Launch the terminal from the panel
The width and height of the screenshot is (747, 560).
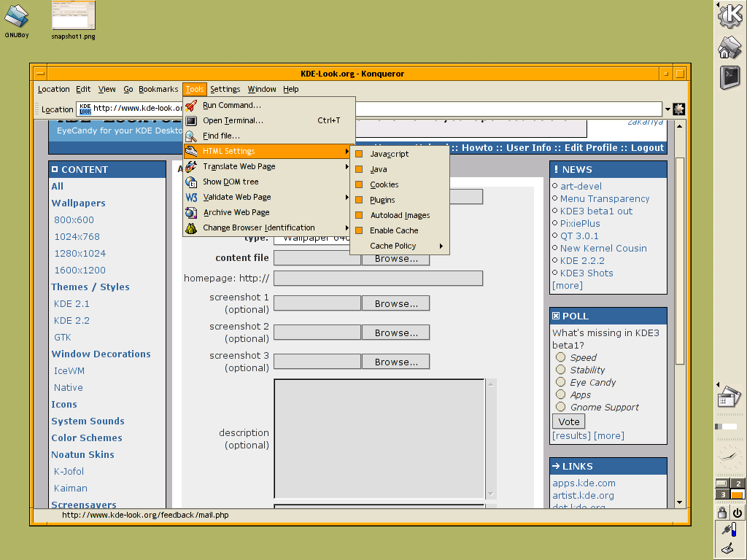730,77
